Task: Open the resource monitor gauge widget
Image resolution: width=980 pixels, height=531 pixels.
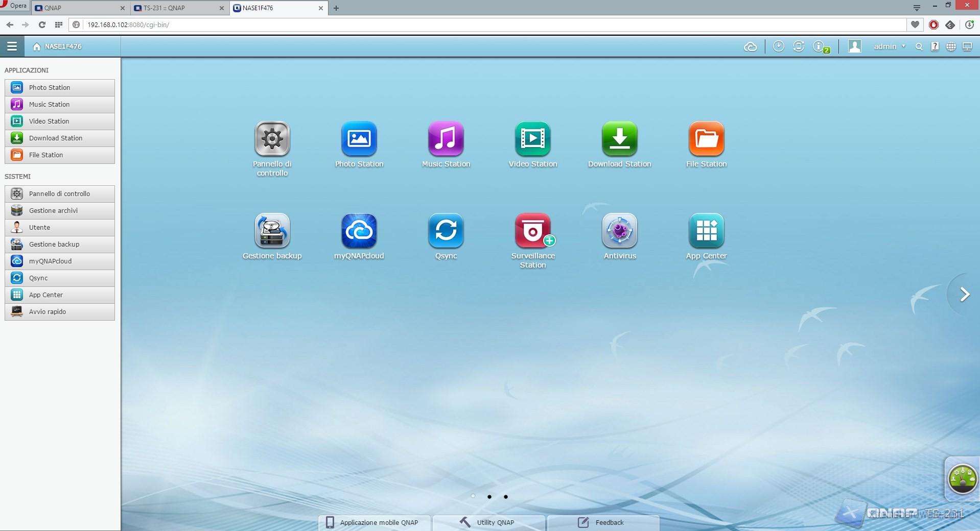Action: (x=962, y=479)
